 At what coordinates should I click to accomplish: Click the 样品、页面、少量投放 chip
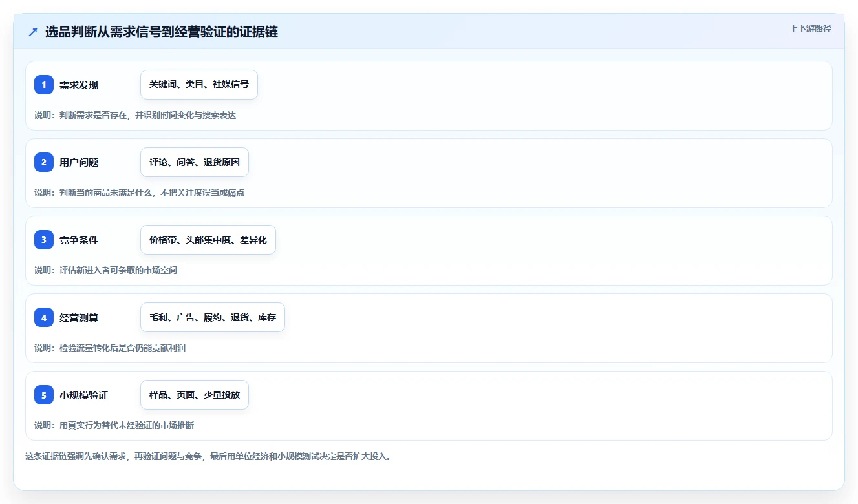195,395
